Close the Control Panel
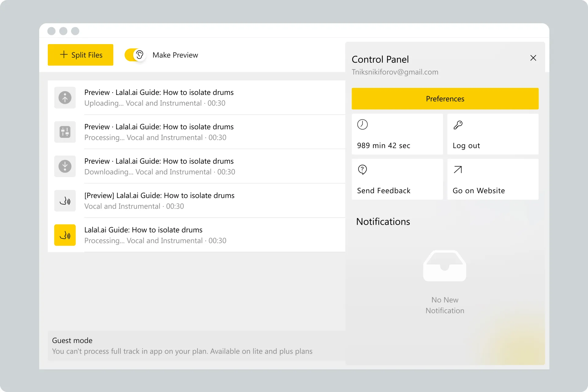 [x=533, y=58]
